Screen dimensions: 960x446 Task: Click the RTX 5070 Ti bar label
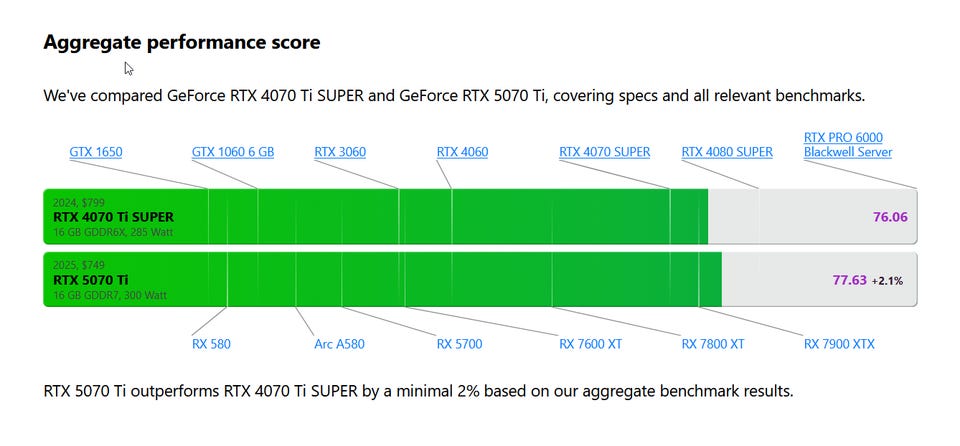pyautogui.click(x=91, y=280)
